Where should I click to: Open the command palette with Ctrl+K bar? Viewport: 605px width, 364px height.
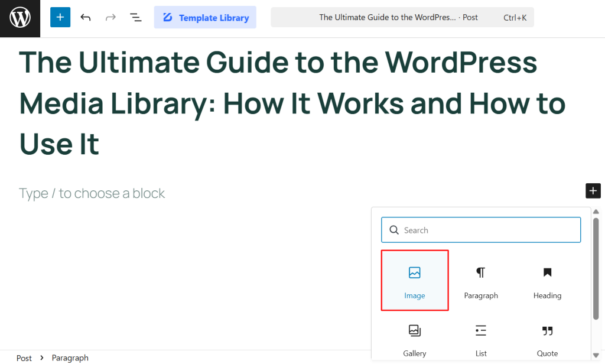click(x=402, y=17)
